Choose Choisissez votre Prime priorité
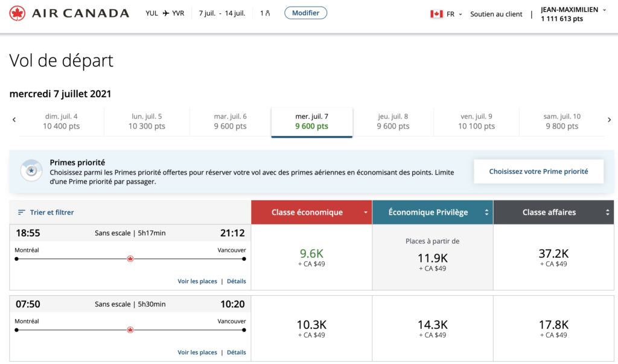This screenshot has width=618, height=364. click(x=538, y=171)
